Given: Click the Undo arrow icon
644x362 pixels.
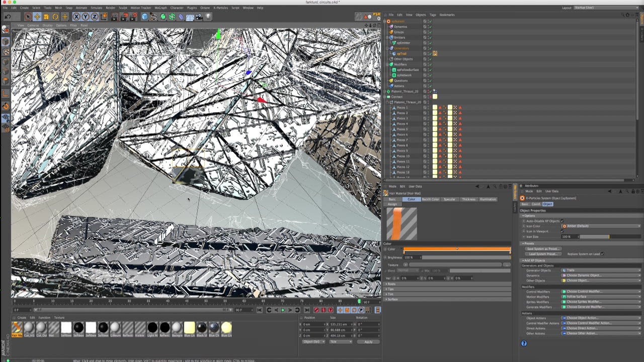Looking at the screenshot, I should click(x=8, y=17).
